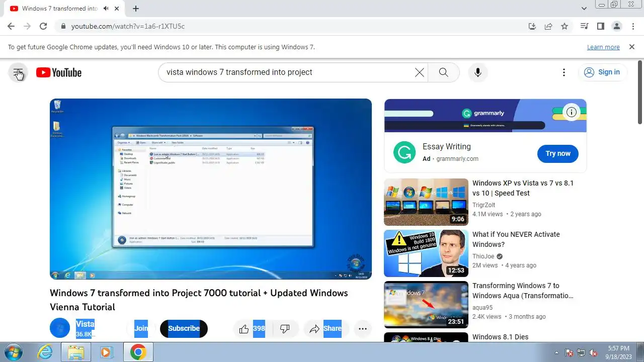The width and height of the screenshot is (644, 362).
Task: Start voice search with microphone
Action: coord(478,72)
